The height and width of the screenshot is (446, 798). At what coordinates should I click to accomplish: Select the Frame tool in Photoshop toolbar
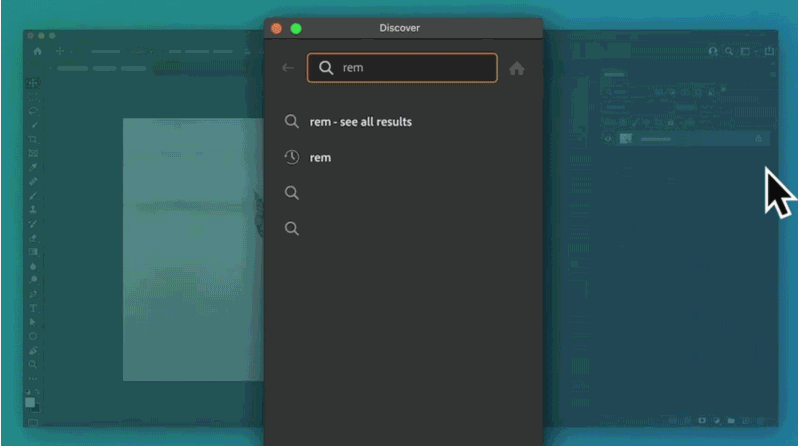(33, 153)
